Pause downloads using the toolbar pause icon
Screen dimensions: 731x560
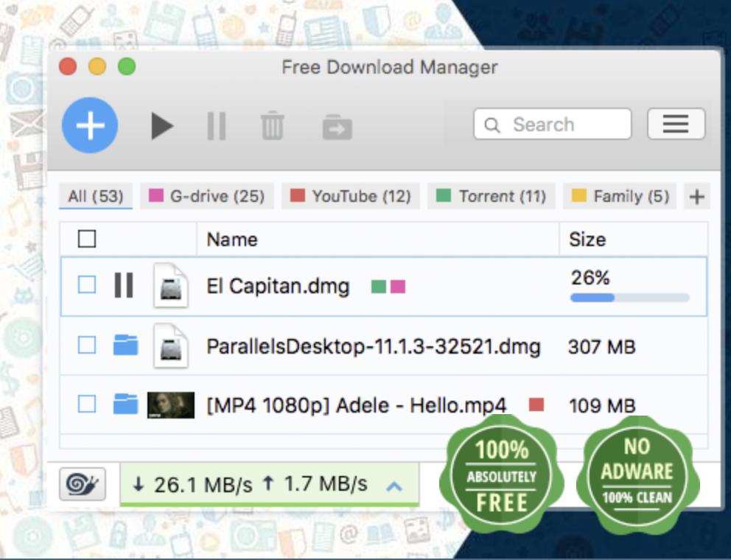(217, 126)
